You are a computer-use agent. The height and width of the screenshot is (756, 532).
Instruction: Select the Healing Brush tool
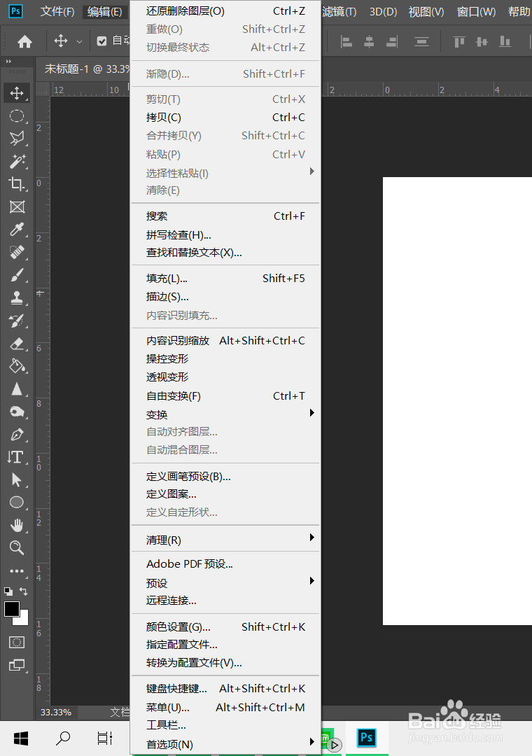click(x=17, y=252)
